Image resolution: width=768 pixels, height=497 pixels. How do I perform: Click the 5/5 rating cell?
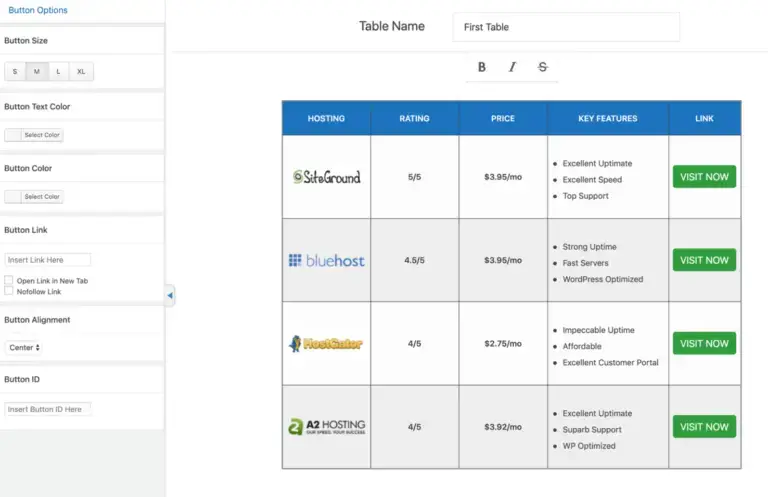click(x=414, y=177)
